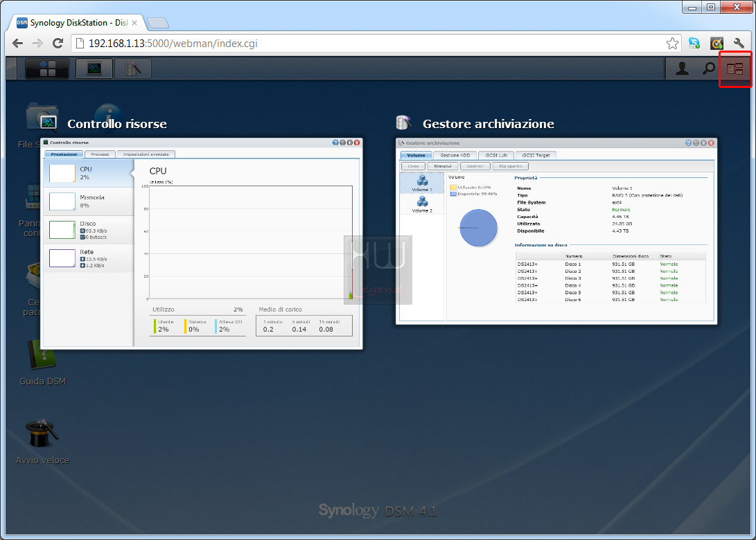The image size is (756, 540).
Task: Switch to the Prestazioni tab
Action: click(x=64, y=154)
